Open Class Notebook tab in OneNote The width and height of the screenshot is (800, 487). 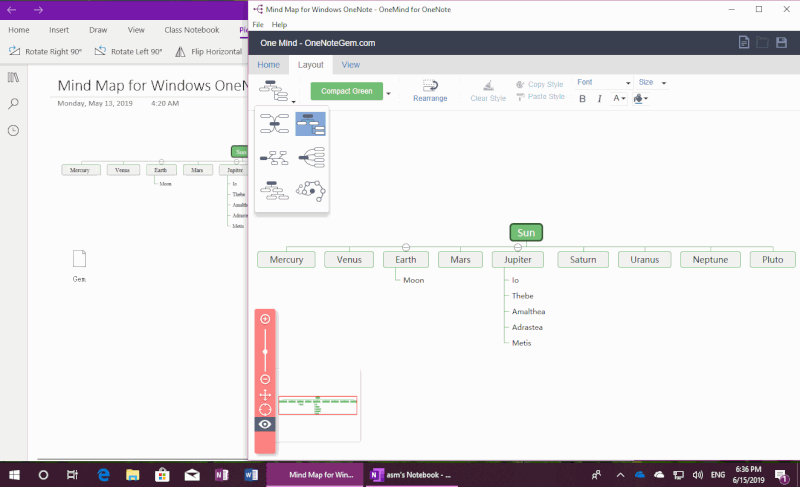coord(192,30)
